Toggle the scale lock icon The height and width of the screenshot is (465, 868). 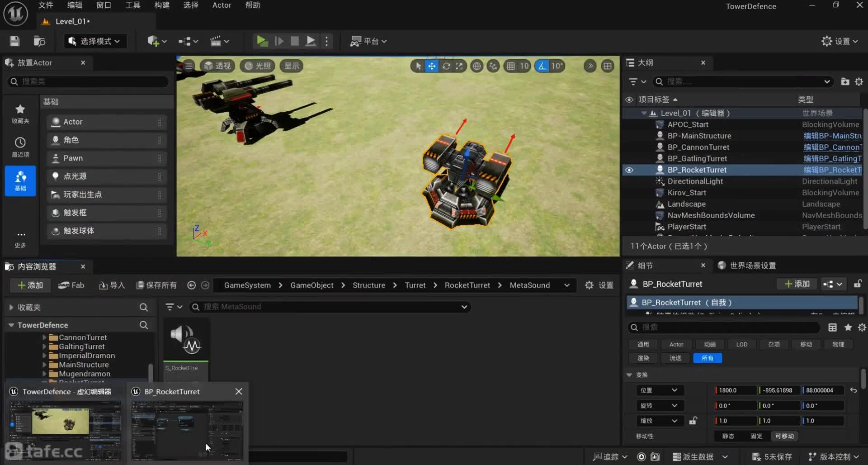693,421
